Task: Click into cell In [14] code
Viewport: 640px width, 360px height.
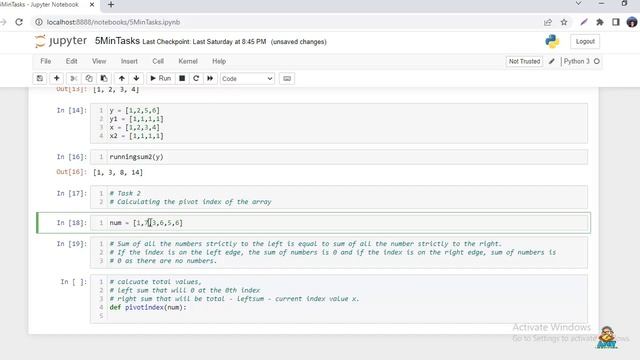Action: (x=339, y=123)
